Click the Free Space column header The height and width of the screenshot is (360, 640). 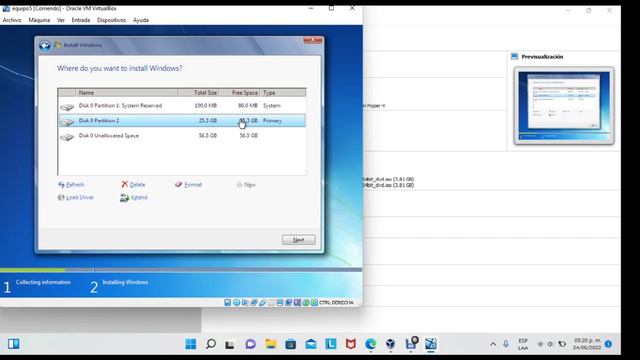coord(240,93)
